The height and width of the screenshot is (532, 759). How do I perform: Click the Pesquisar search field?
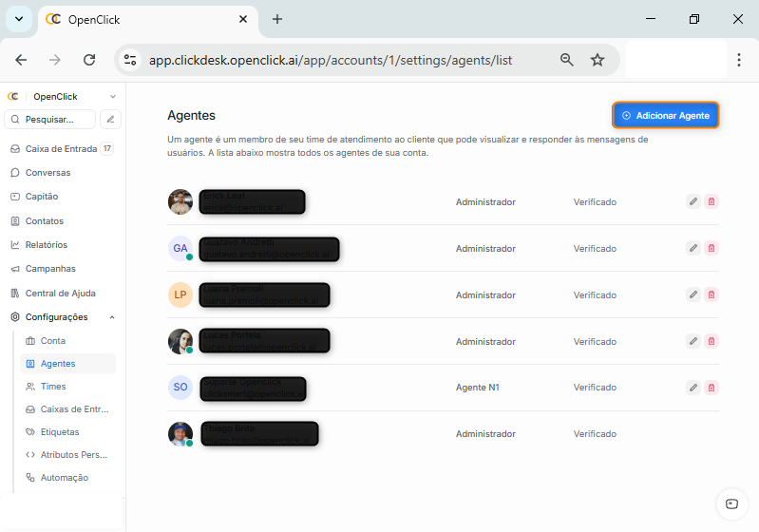pos(51,120)
